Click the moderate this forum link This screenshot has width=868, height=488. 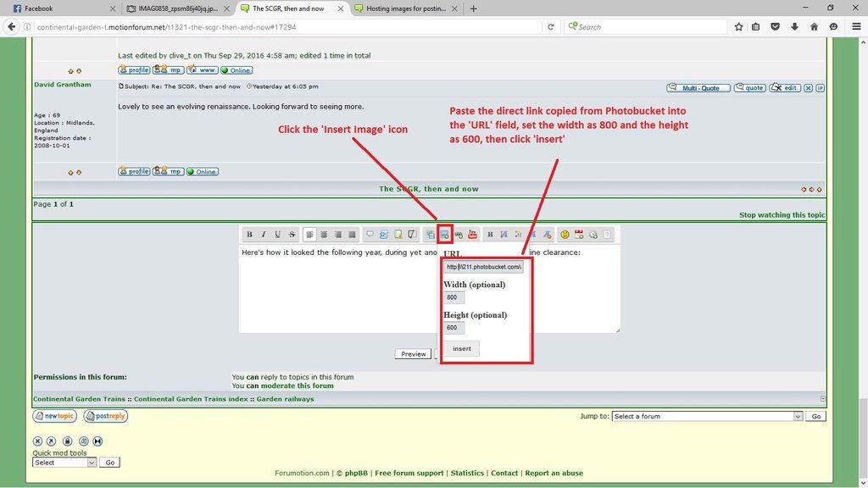(297, 385)
